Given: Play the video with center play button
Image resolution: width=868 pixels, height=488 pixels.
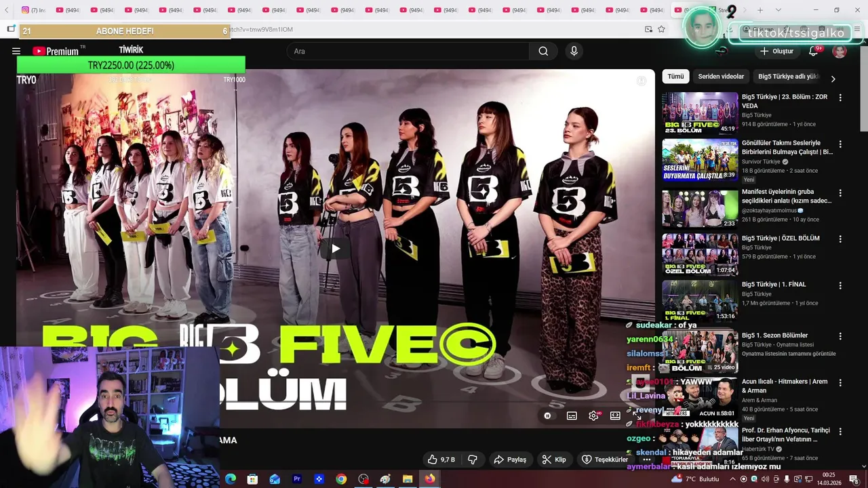Looking at the screenshot, I should [335, 249].
